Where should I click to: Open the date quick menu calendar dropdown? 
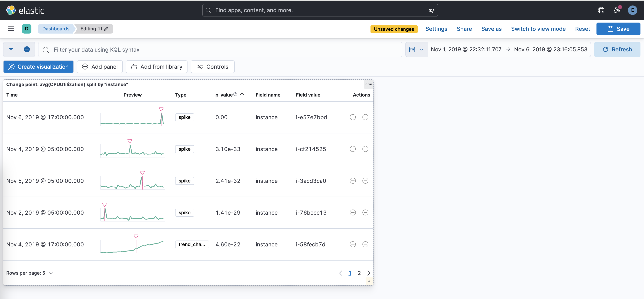[x=416, y=49]
